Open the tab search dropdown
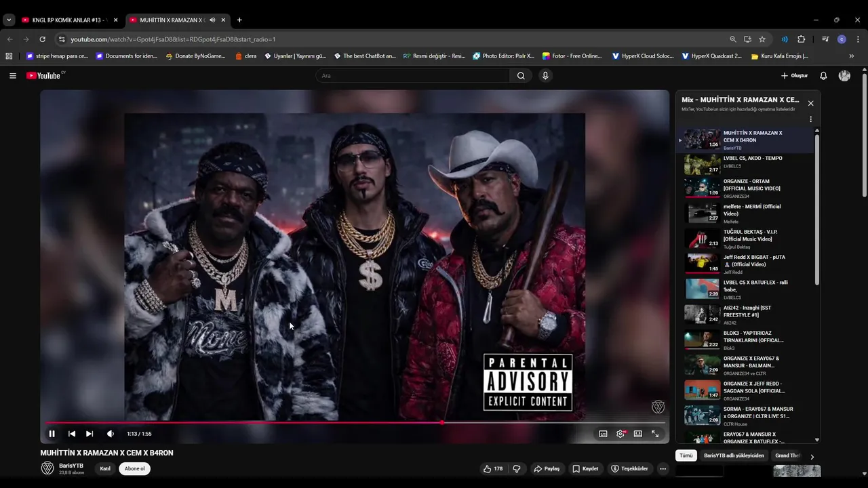Image resolution: width=868 pixels, height=488 pixels. click(8, 20)
